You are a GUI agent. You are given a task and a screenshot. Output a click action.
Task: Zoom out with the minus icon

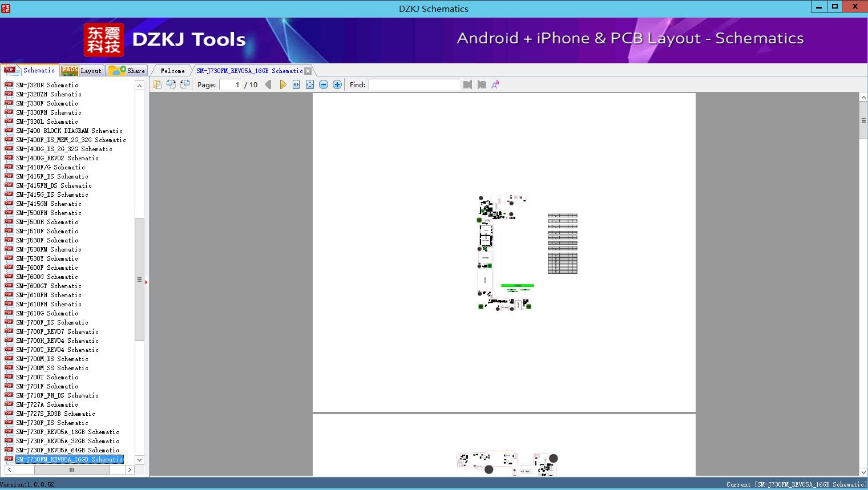tap(324, 84)
